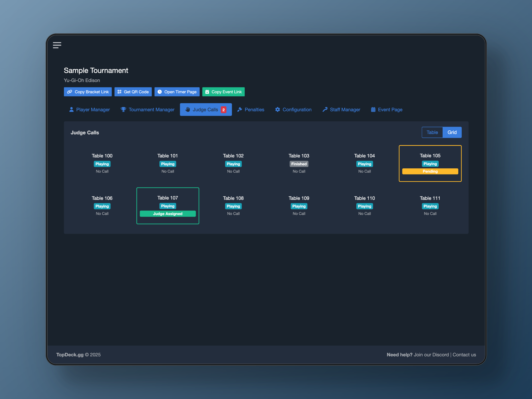
Task: Select the Pending call on Table 105
Action: 430,171
